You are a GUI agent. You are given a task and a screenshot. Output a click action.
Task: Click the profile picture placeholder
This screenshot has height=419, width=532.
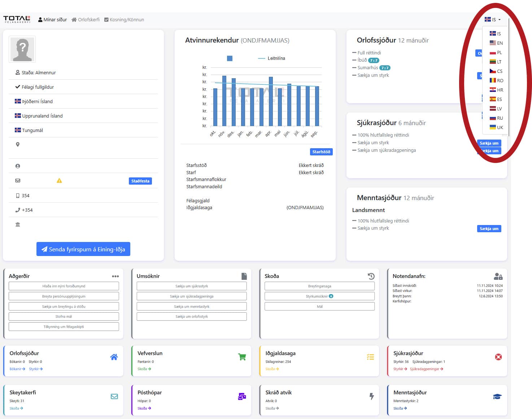tap(22, 49)
